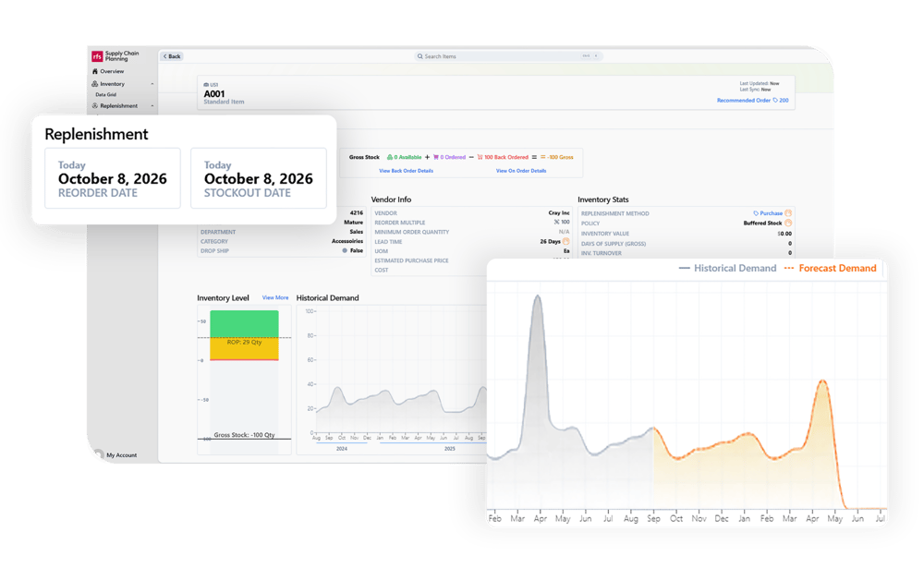This screenshot has height=580, width=924.
Task: Click the Mature lifecycle value
Action: tap(354, 223)
